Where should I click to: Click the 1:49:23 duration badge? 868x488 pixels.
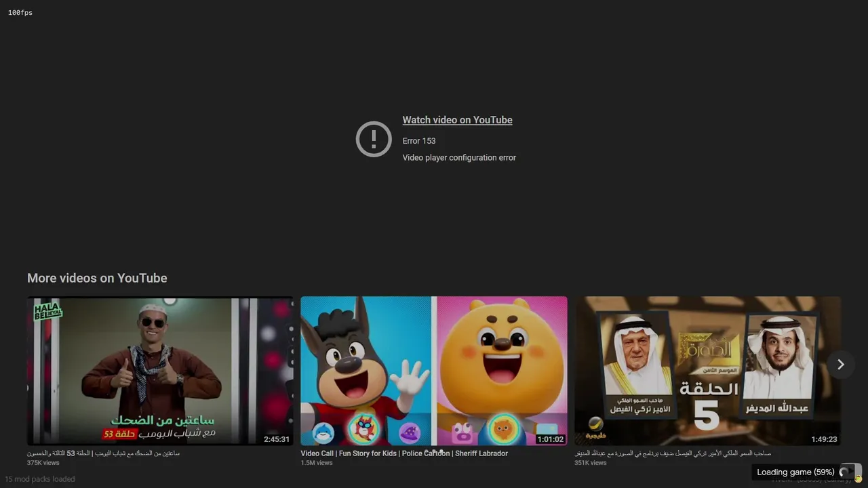[824, 439]
